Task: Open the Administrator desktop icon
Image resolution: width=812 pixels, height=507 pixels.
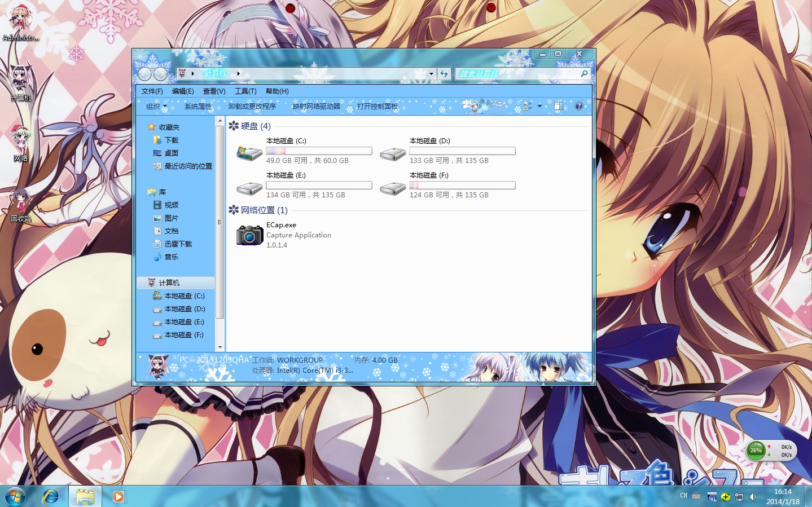Action: (20, 23)
